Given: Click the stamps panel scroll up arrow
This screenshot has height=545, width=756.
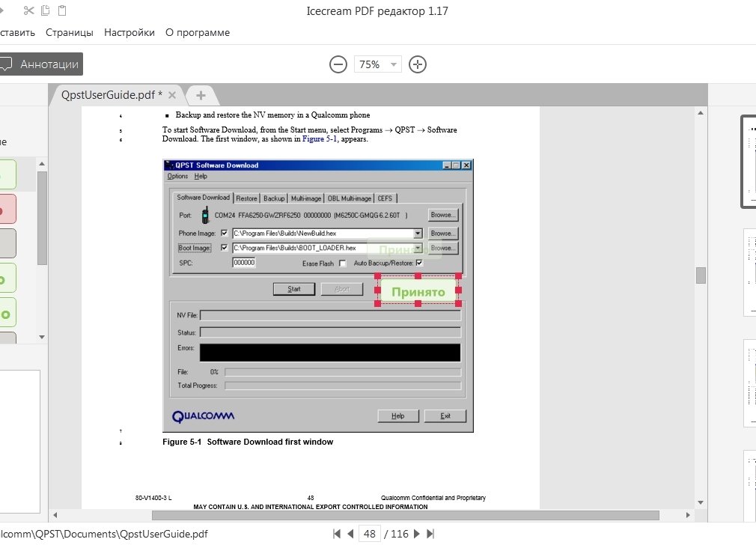Looking at the screenshot, I should click(x=42, y=164).
